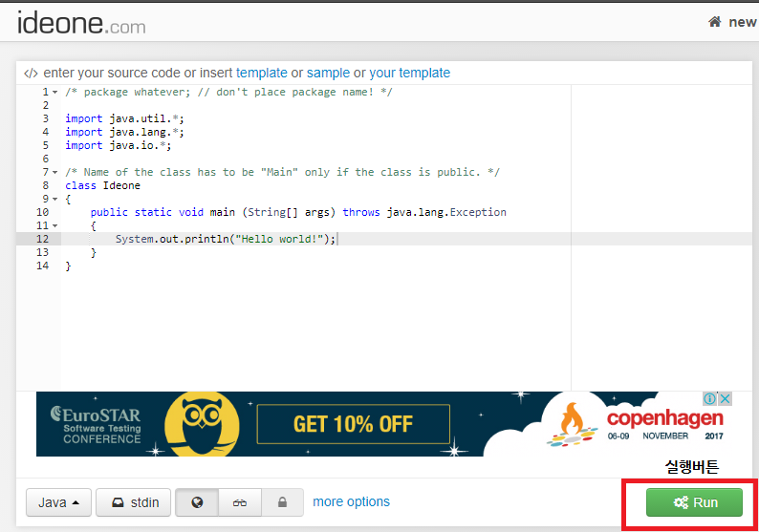The image size is (759, 532).
Task: Click the copenhagen text in the ad
Action: pos(665,418)
